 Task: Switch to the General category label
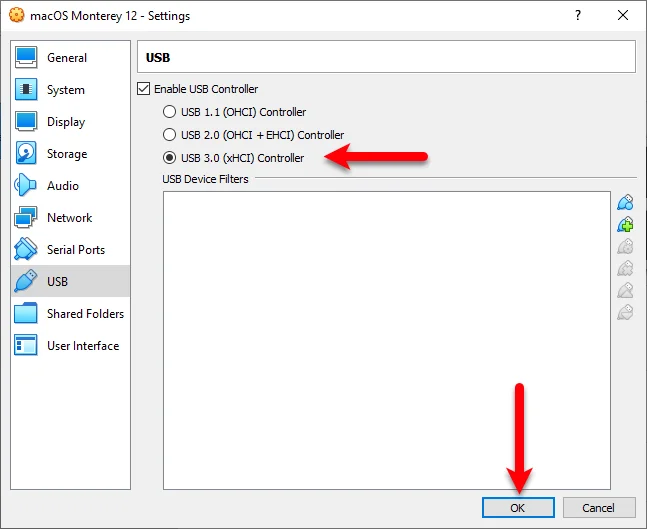tap(67, 58)
